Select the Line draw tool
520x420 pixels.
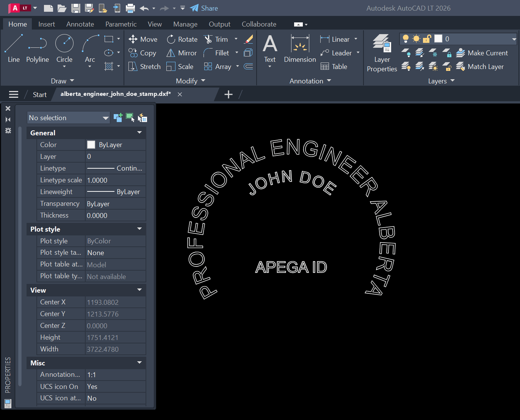pos(14,49)
